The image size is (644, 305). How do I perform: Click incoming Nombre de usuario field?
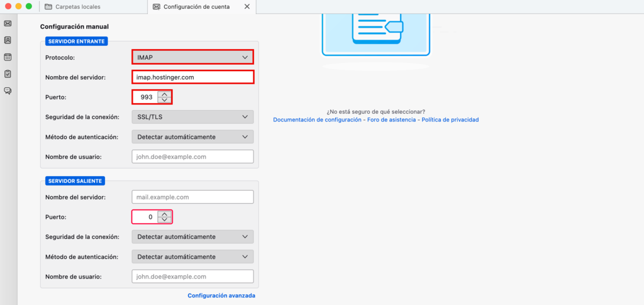(x=192, y=157)
